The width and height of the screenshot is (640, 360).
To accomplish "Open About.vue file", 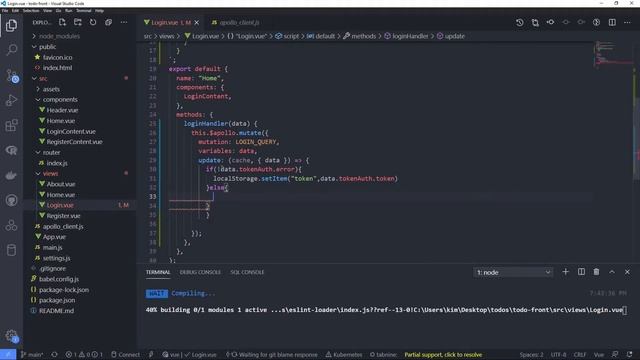I will (61, 184).
